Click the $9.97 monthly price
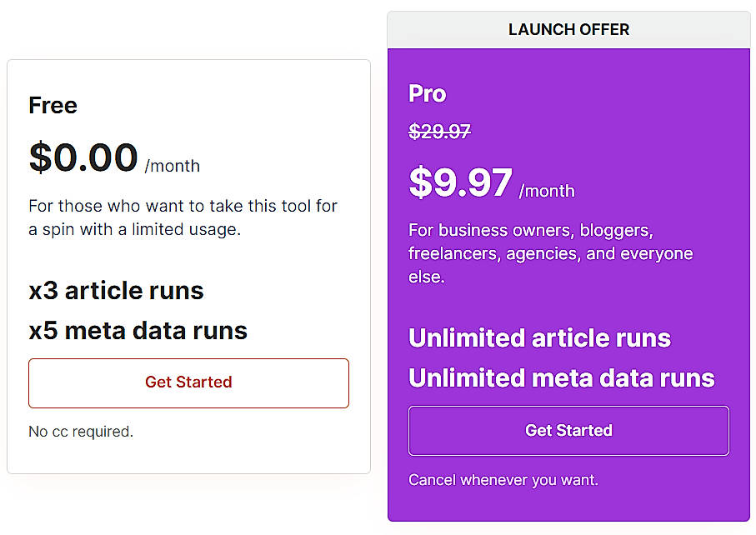The width and height of the screenshot is (756, 535). click(x=461, y=183)
